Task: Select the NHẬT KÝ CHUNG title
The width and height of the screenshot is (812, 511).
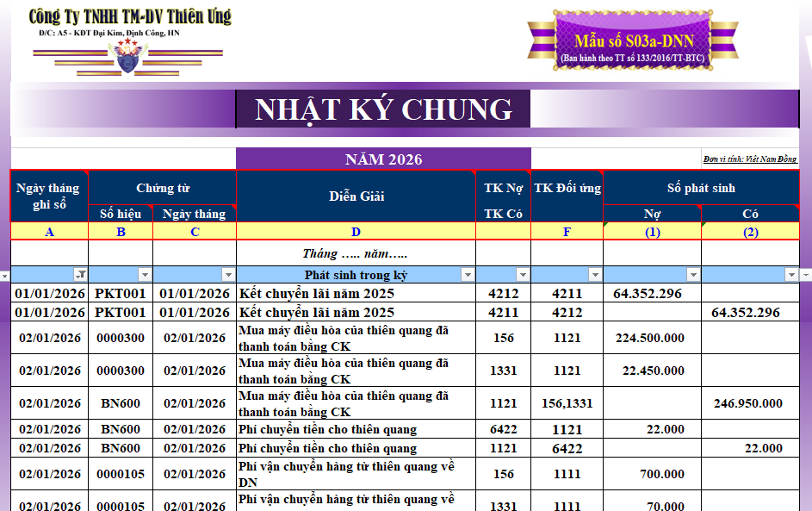Action: (x=383, y=109)
